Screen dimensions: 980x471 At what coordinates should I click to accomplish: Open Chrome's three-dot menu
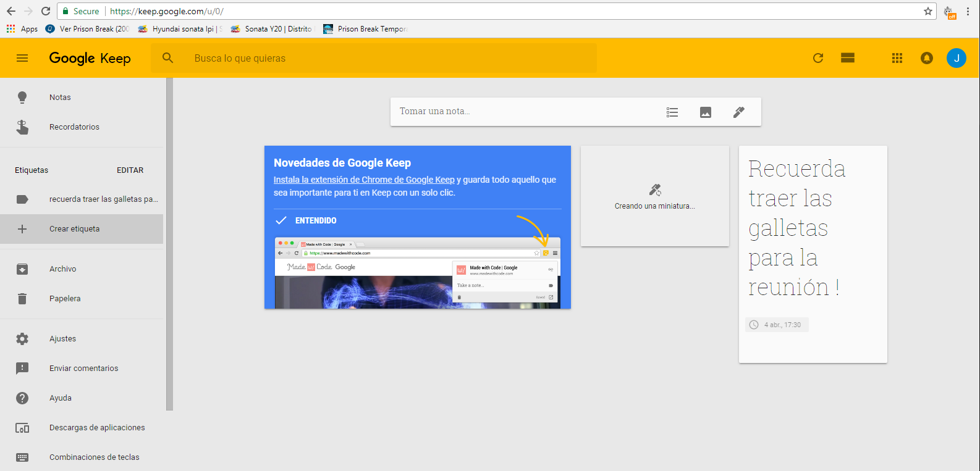tap(968, 11)
